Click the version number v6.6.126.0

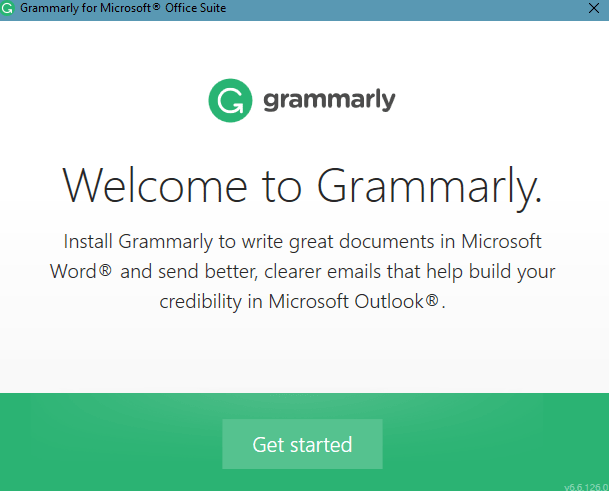tap(586, 487)
